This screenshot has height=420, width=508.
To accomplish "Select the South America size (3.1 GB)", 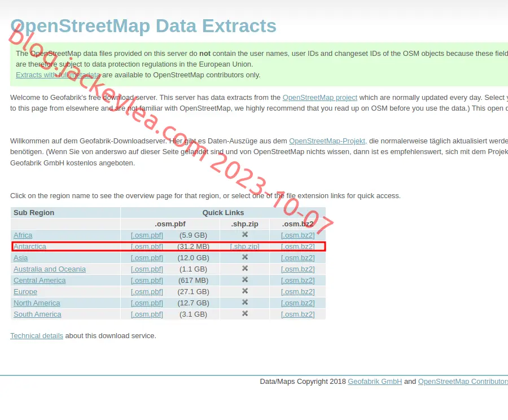I will [194, 314].
